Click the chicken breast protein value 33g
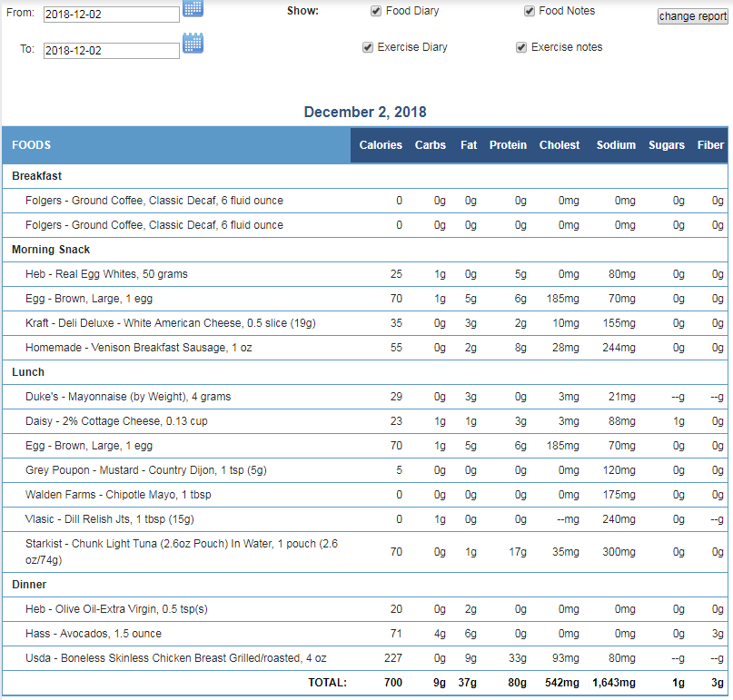This screenshot has width=733, height=700. tap(518, 658)
